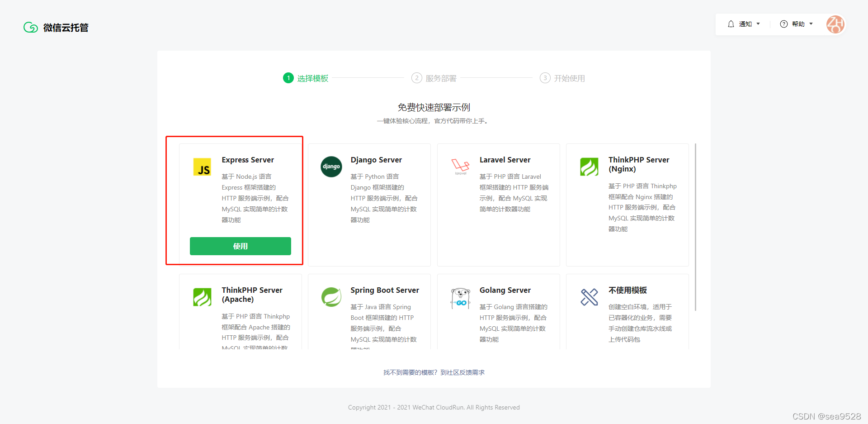This screenshot has height=424, width=868.
Task: Click the Django Server description text
Action: click(x=384, y=198)
